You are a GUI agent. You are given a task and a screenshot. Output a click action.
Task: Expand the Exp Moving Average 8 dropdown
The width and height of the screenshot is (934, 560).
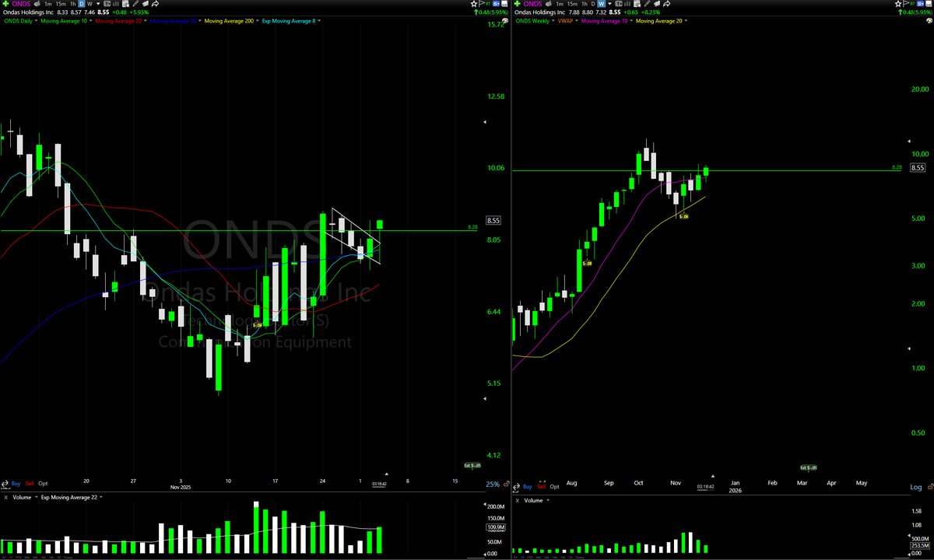[x=320, y=21]
